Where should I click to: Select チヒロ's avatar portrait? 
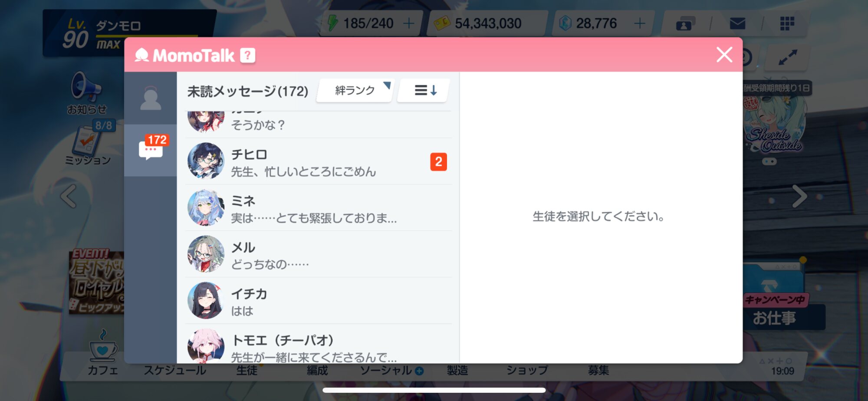[x=206, y=161]
